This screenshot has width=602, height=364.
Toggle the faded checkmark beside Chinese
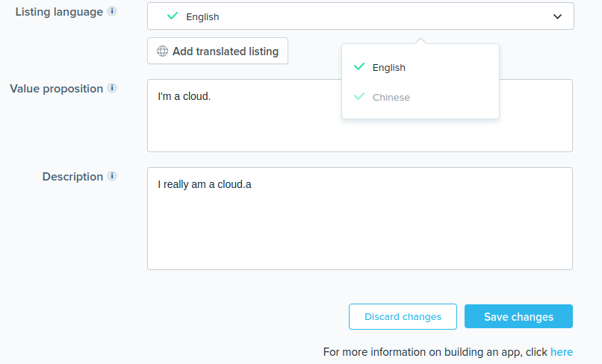[x=359, y=97]
